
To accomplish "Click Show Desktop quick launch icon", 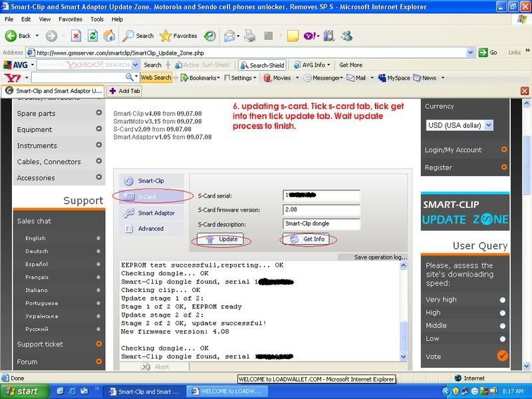I will [84, 391].
